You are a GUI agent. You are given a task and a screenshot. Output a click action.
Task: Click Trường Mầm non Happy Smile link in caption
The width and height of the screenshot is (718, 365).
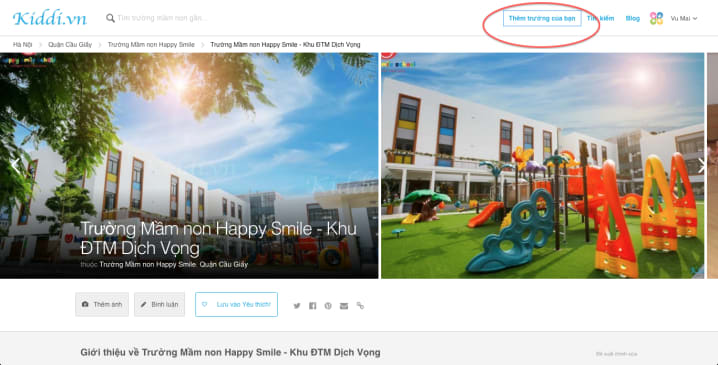pos(148,264)
